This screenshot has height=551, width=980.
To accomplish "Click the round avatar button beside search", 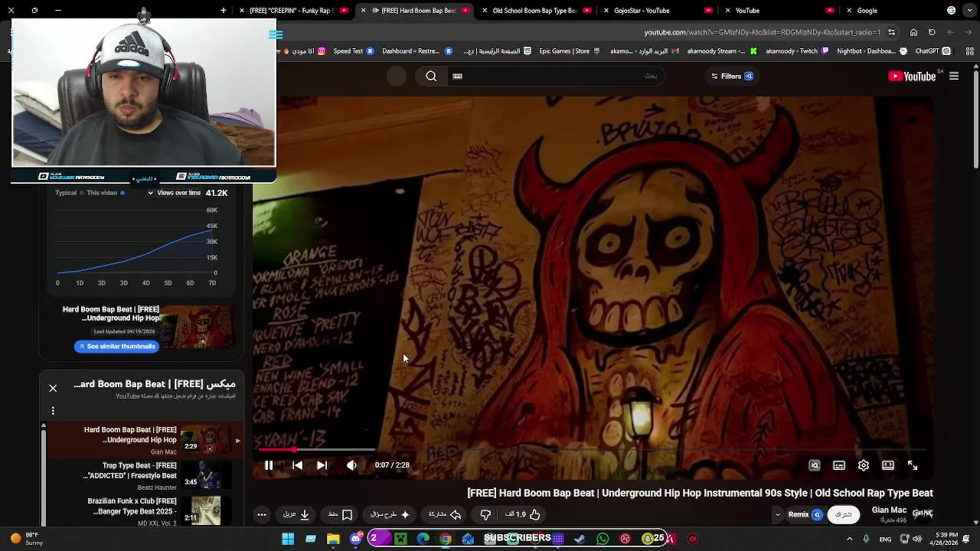I will coord(397,76).
